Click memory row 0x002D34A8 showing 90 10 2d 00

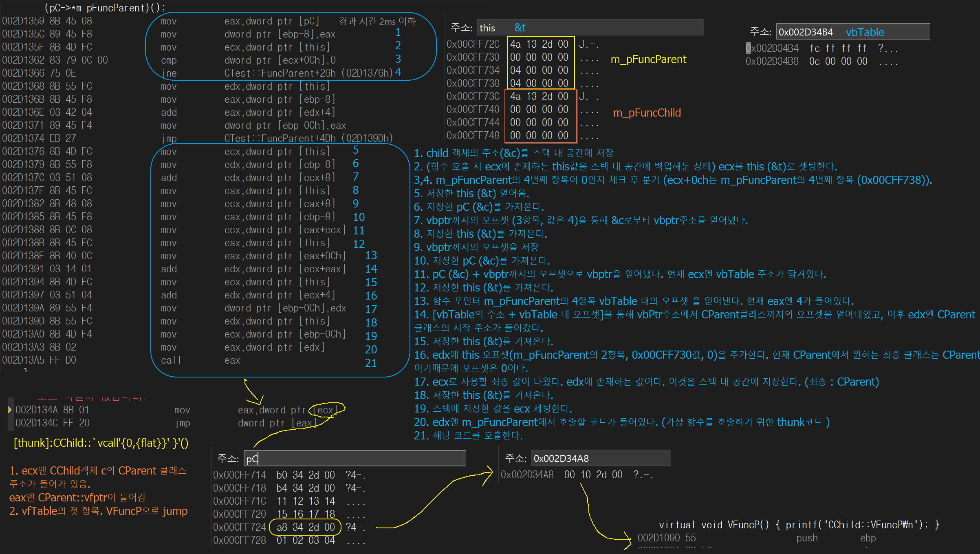pos(593,475)
